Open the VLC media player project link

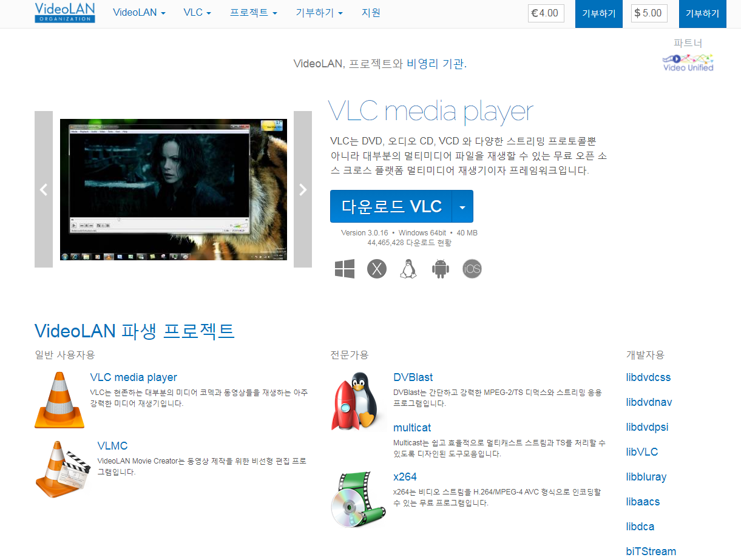tap(134, 377)
